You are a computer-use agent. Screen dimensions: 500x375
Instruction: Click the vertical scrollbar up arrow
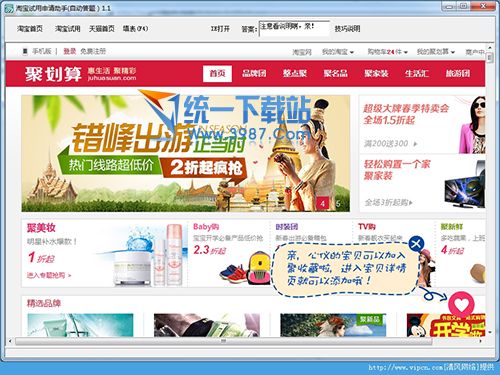[x=489, y=47]
